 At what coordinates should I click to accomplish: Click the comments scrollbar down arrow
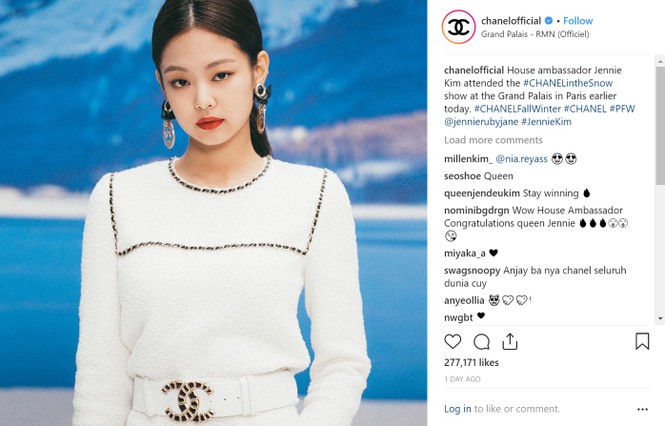click(x=660, y=318)
